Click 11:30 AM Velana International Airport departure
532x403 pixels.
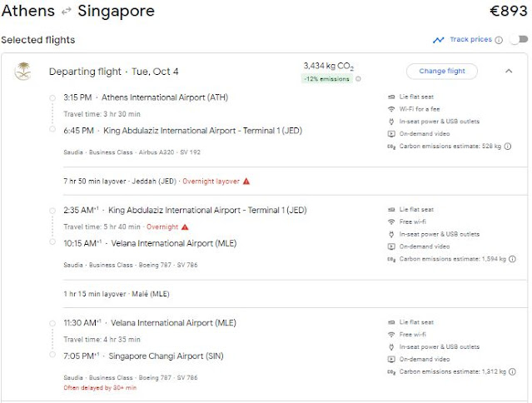tap(150, 323)
